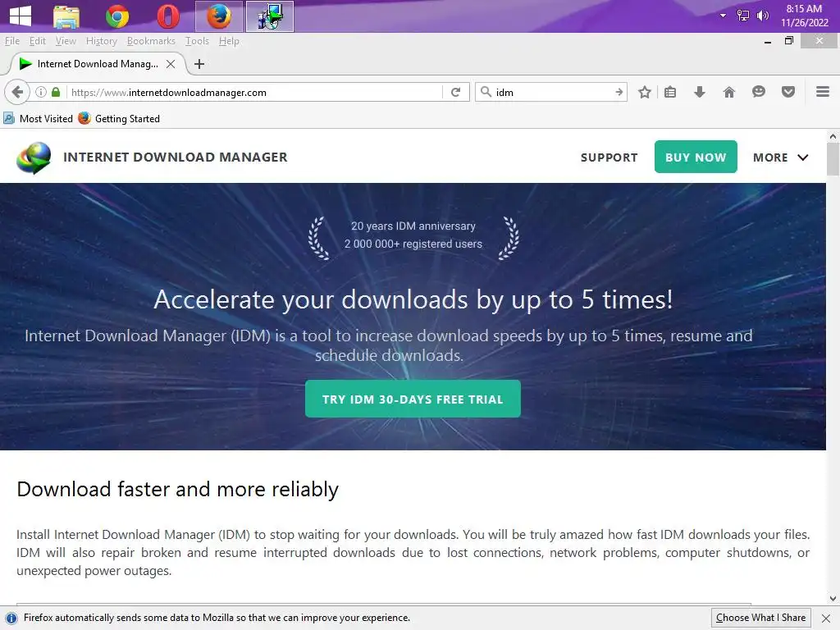Dismiss the Firefox data notification bar

pyautogui.click(x=826, y=619)
